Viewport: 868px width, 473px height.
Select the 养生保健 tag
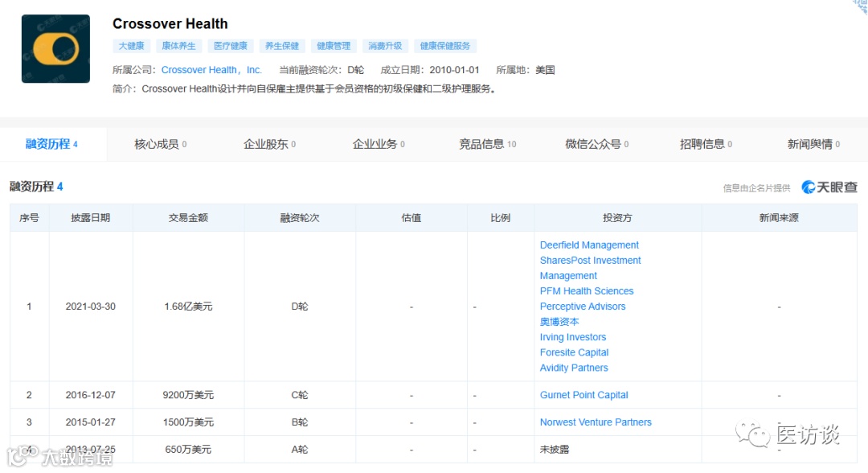click(x=282, y=46)
